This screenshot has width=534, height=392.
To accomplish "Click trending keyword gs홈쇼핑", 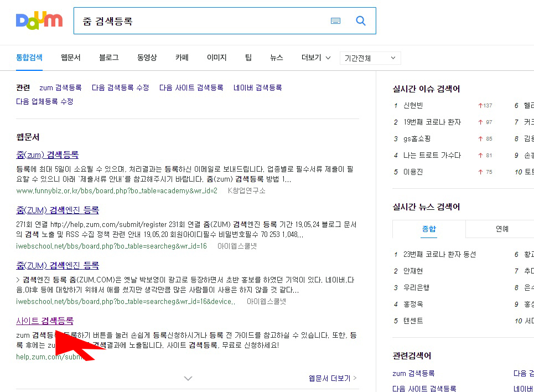I will point(417,139).
